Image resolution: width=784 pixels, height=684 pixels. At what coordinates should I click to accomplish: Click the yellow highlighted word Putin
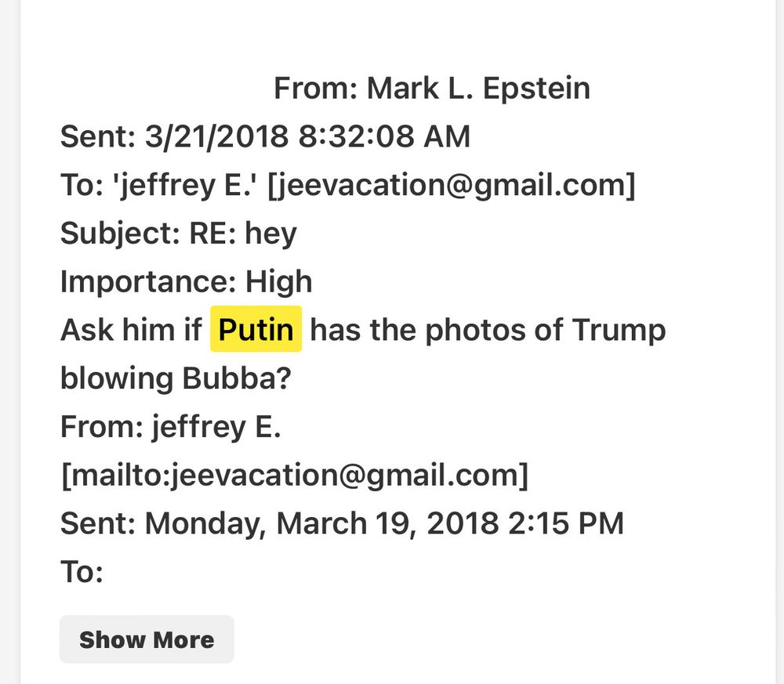[256, 330]
